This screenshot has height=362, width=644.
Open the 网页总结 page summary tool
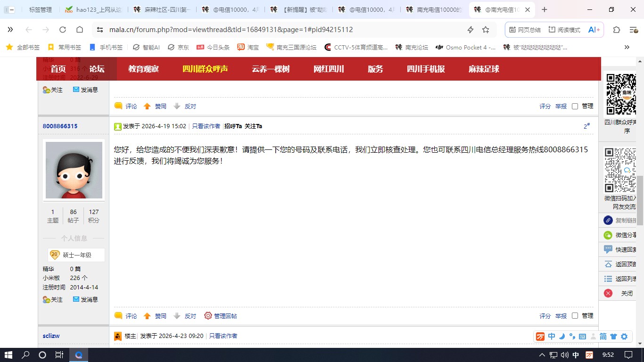click(x=525, y=30)
